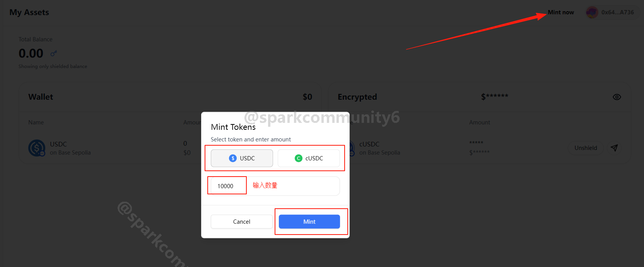
Task: Click the Encrypted panel heading
Action: (357, 97)
